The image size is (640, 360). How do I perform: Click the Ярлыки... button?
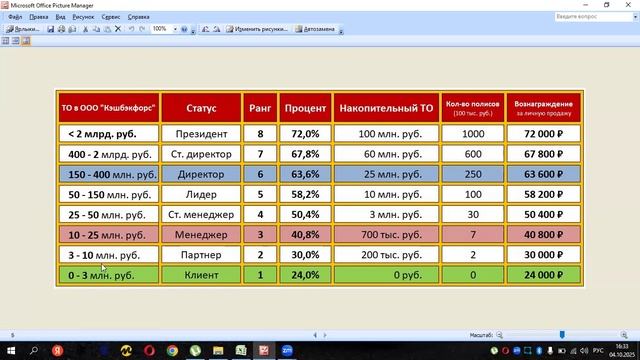[x=22, y=29]
